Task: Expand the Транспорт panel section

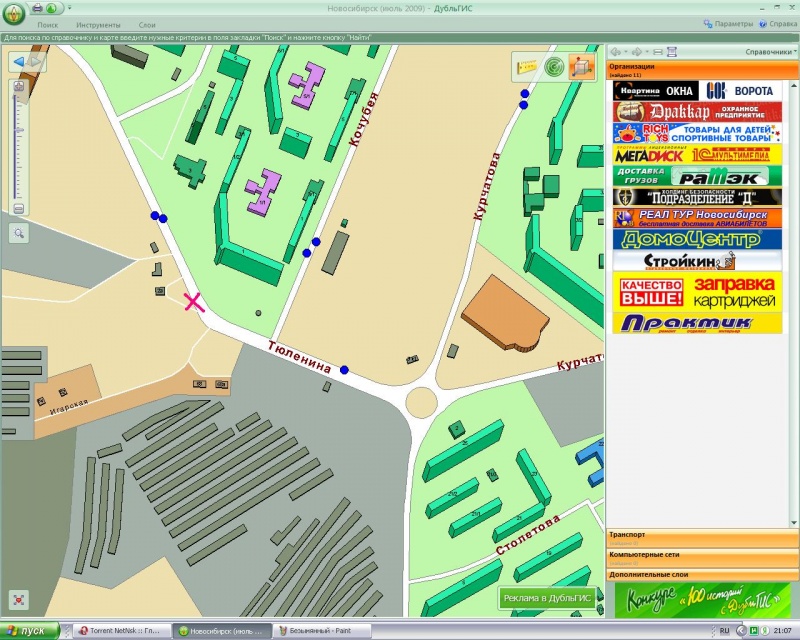Action: point(700,535)
